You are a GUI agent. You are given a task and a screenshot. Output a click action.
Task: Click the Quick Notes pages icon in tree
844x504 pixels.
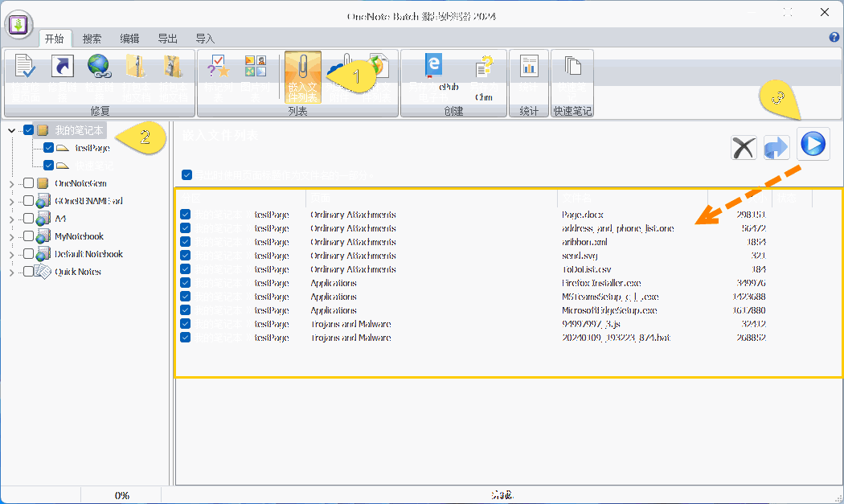pyautogui.click(x=43, y=272)
